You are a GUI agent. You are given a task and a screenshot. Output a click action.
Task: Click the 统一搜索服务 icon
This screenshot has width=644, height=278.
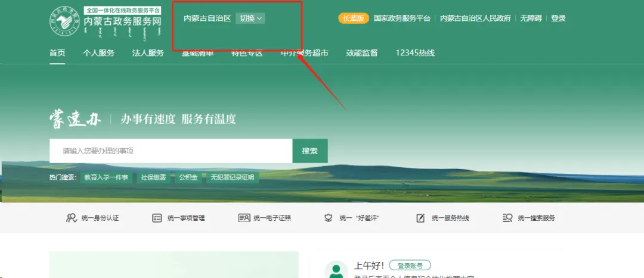(507, 218)
